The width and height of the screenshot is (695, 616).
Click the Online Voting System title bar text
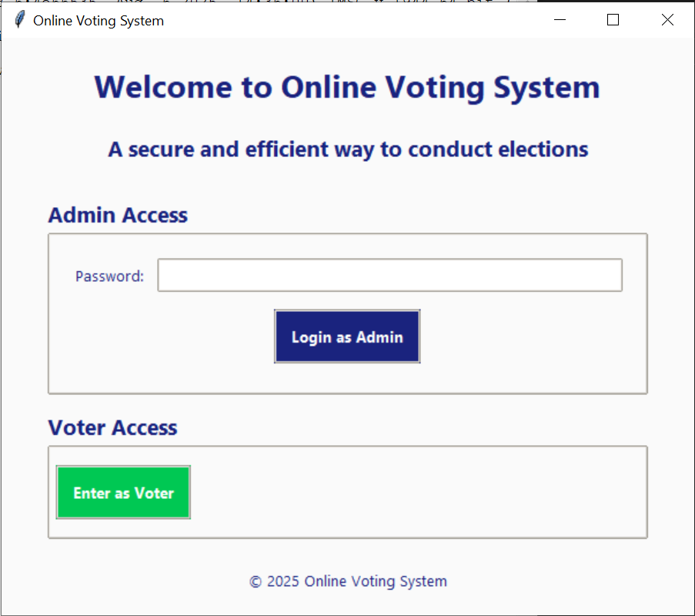click(x=98, y=21)
